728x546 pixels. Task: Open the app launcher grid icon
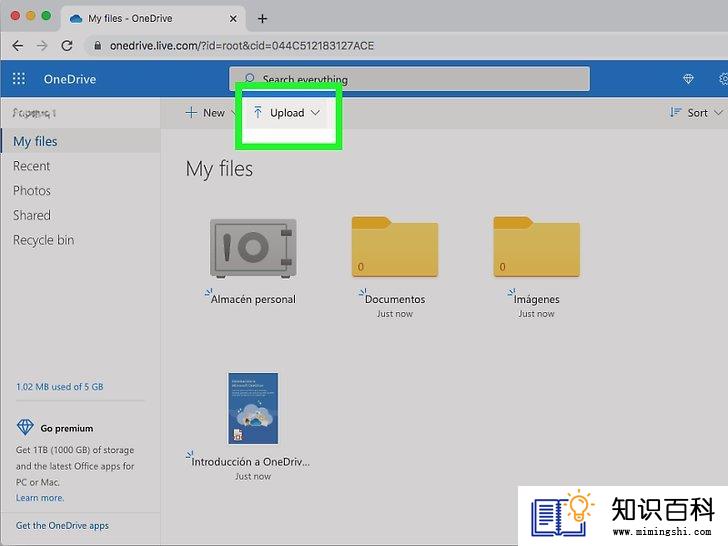click(x=19, y=79)
